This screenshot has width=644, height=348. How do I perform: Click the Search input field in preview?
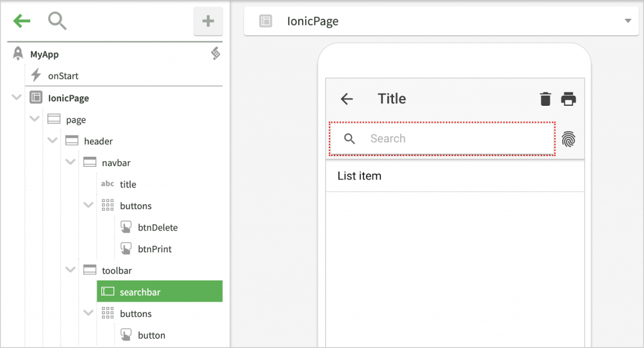click(x=453, y=139)
